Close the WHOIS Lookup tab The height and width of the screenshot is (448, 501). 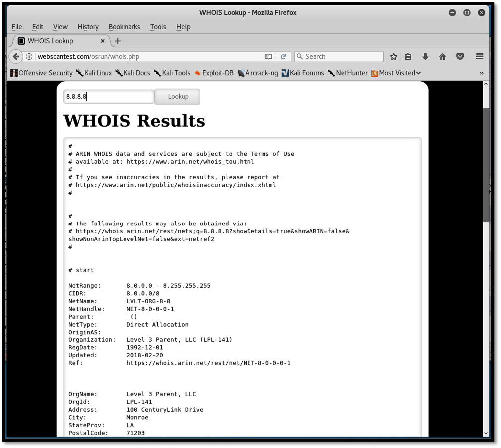(103, 41)
